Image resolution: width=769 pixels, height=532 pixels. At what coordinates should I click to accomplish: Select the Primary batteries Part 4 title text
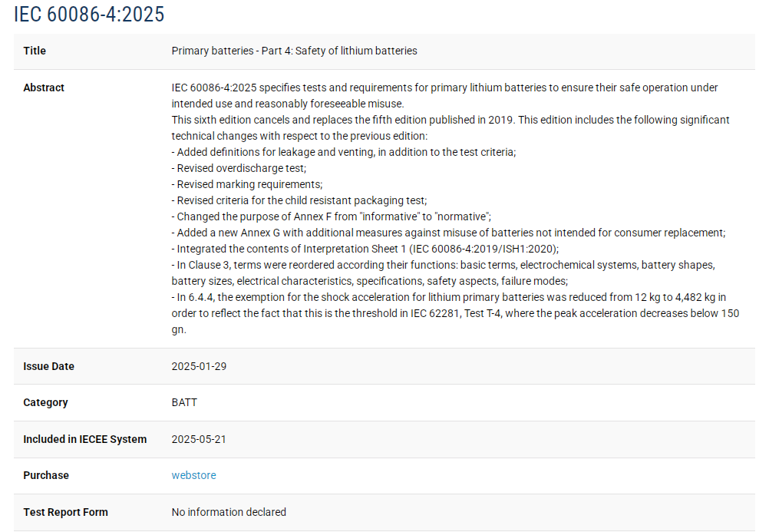pyautogui.click(x=294, y=51)
